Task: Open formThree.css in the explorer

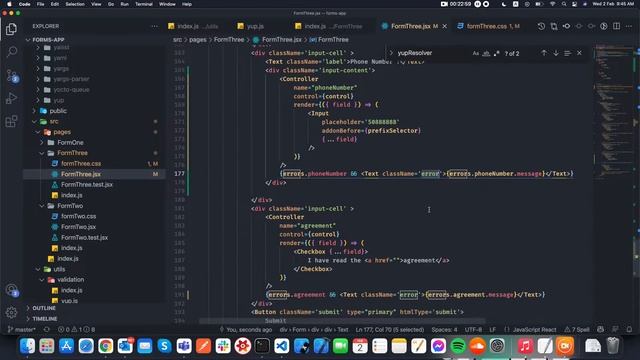Action: pos(81,164)
